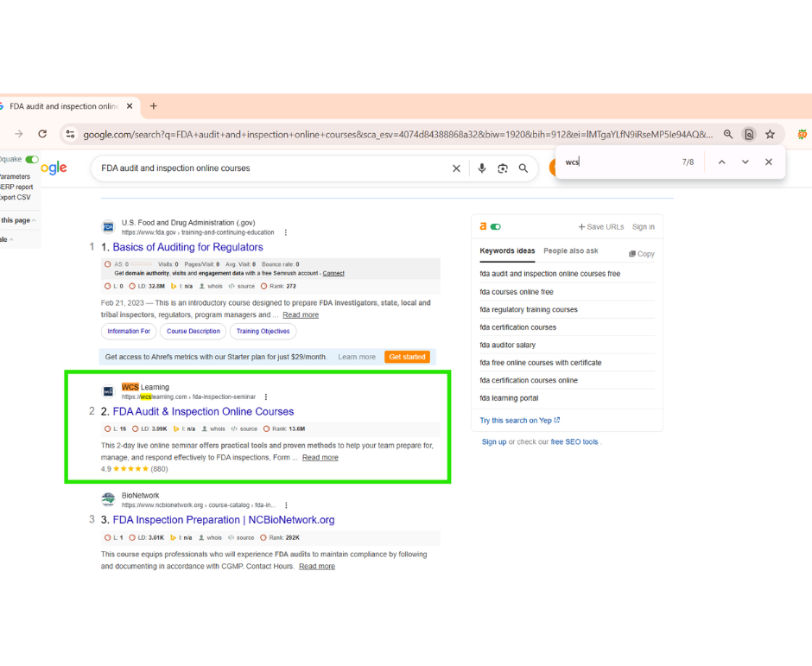Select the Keywords ideas tab
Image resolution: width=812 pixels, height=666 pixels.
[x=507, y=251]
